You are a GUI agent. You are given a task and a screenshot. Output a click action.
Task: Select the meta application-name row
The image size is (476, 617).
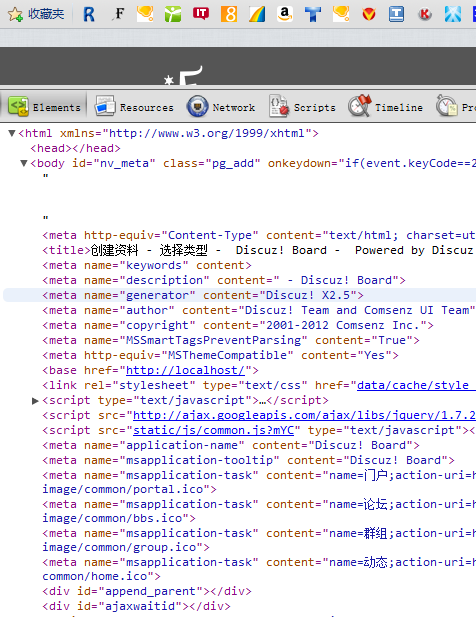point(231,445)
